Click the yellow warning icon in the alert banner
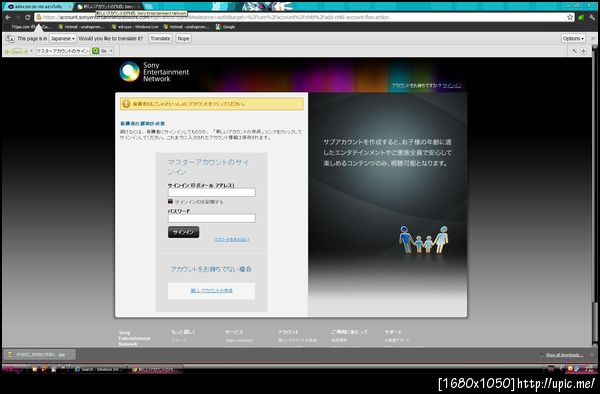 click(x=126, y=104)
